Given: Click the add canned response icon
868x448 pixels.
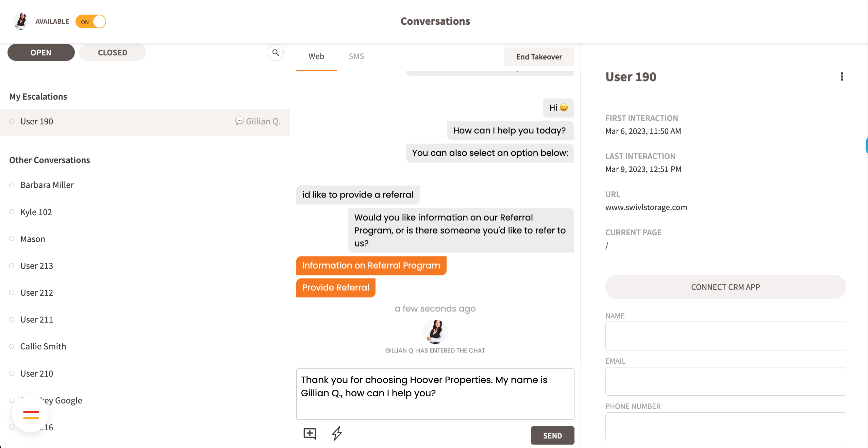Looking at the screenshot, I should click(310, 434).
